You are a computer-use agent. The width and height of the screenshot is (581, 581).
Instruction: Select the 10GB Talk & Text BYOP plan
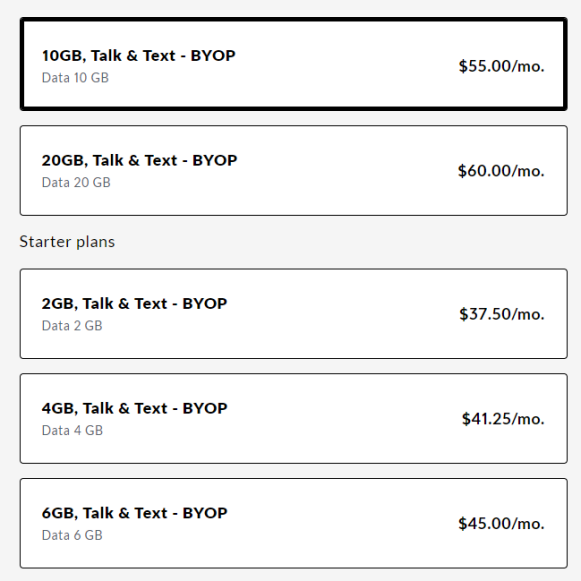click(293, 64)
